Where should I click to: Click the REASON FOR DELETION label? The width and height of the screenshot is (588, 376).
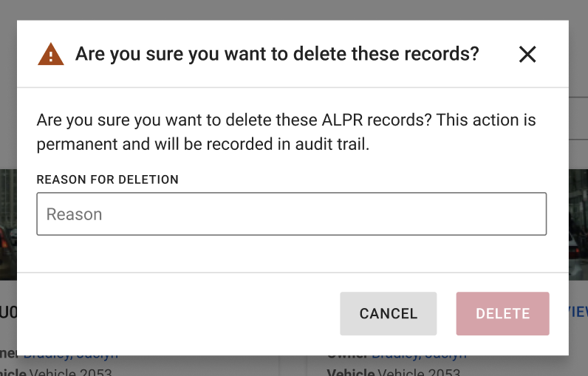(108, 180)
